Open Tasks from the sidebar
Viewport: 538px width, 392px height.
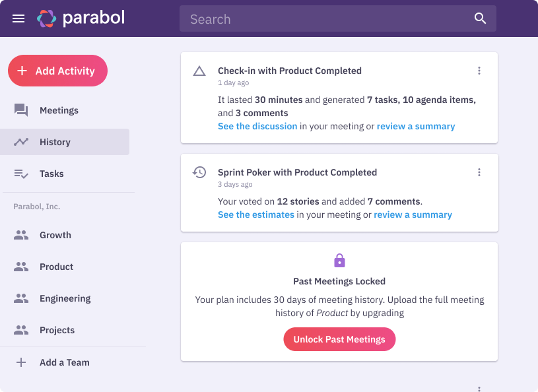pyautogui.click(x=51, y=174)
